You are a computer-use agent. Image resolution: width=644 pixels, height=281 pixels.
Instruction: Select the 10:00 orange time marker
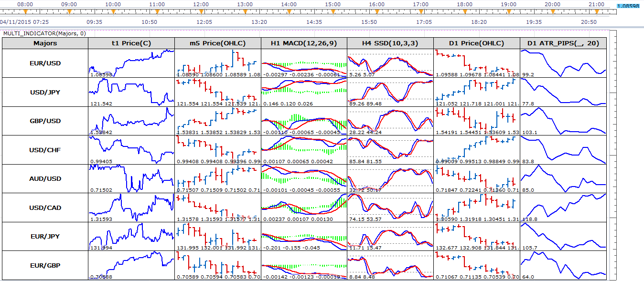[113, 11]
